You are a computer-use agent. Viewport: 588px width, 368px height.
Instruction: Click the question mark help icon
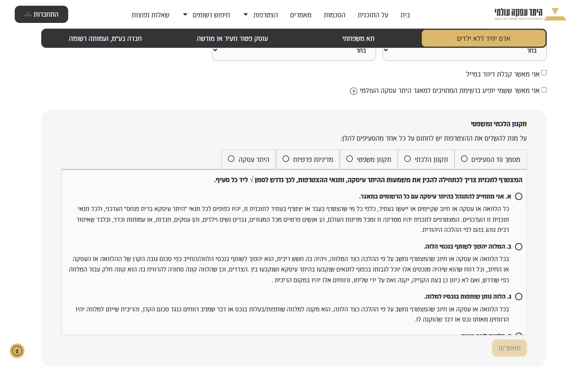353,91
